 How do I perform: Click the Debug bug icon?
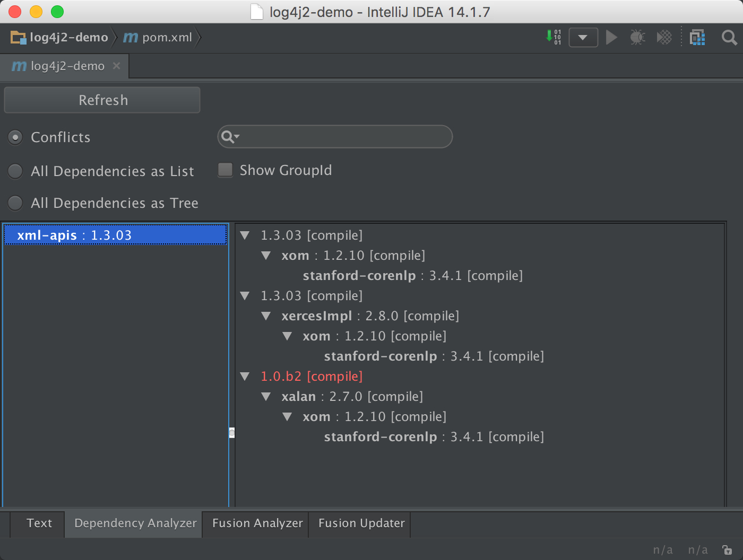pyautogui.click(x=637, y=38)
